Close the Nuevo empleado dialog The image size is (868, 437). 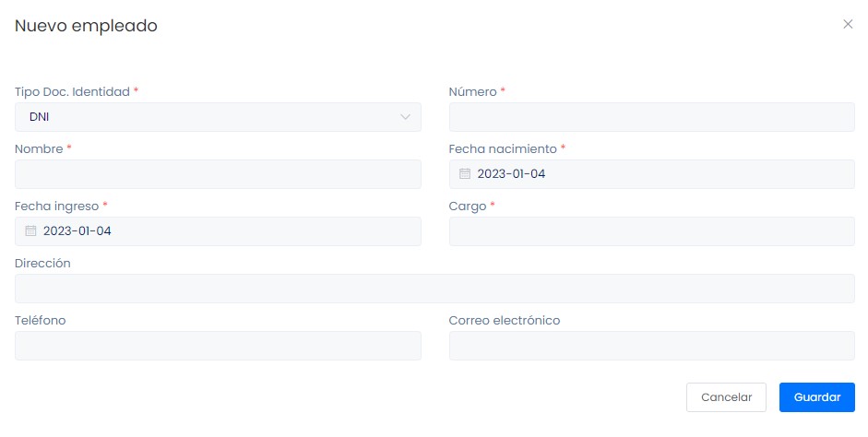848,24
